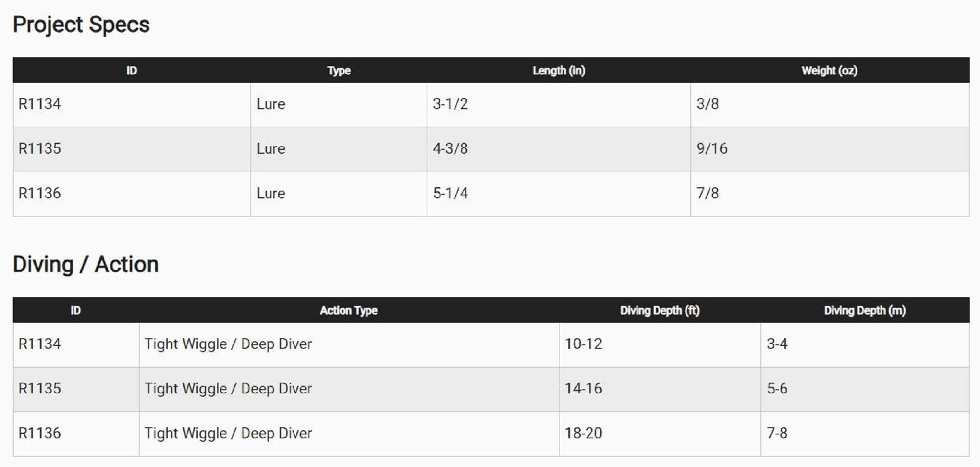Select the 9/16 weight cell
Screen dimensions: 980x467
[711, 148]
